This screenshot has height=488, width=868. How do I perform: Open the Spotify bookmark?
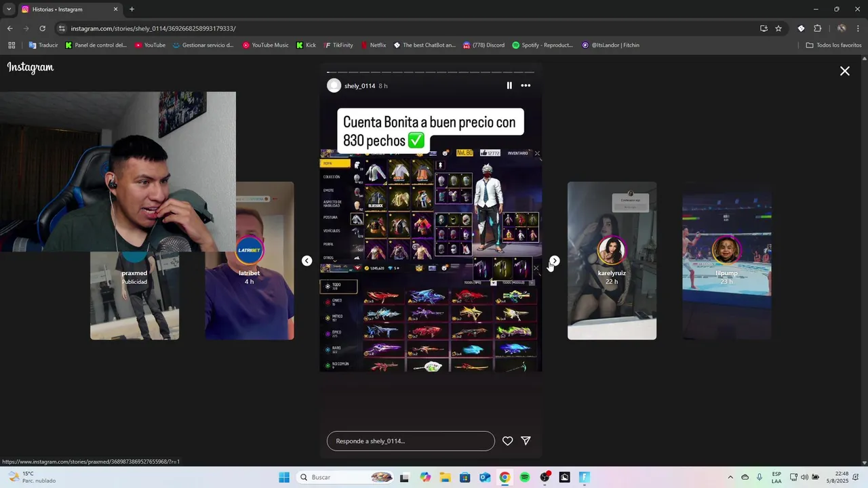coord(542,45)
